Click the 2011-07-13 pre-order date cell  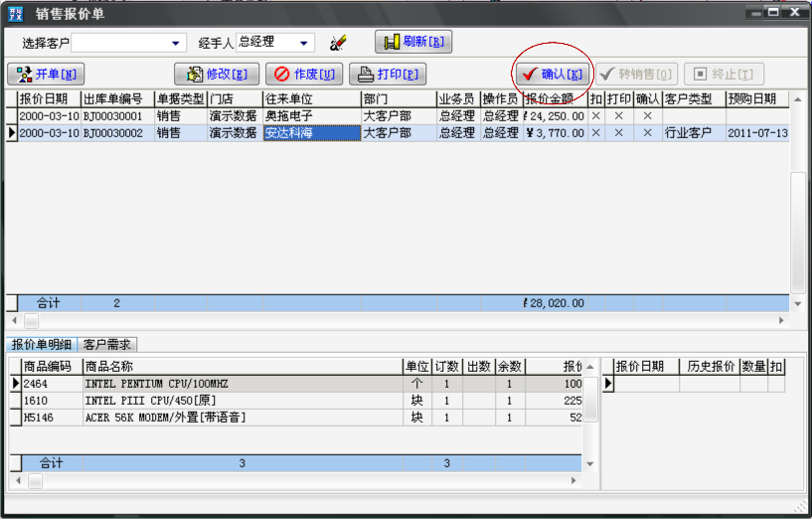[x=757, y=133]
